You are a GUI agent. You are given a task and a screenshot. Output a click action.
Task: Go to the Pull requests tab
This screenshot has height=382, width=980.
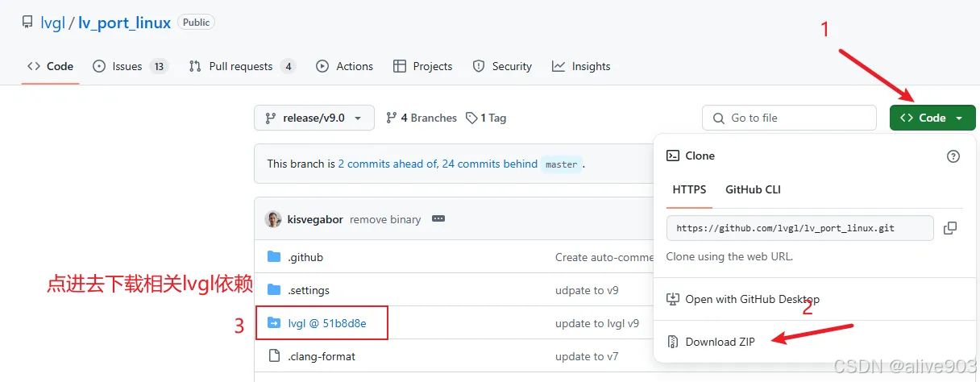(x=242, y=66)
